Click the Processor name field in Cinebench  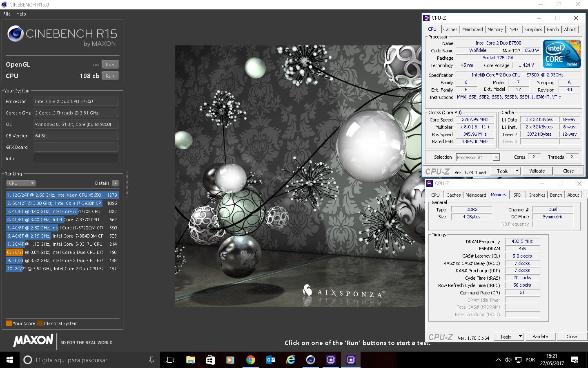pos(76,101)
